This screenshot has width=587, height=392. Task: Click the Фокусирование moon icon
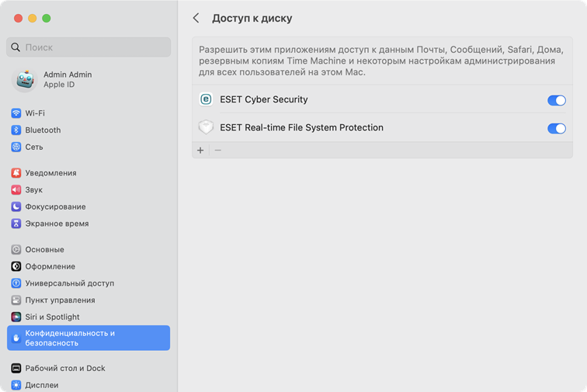click(x=16, y=207)
